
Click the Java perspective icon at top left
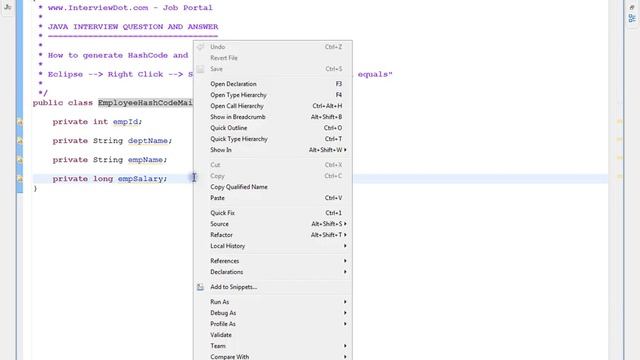pos(7,7)
